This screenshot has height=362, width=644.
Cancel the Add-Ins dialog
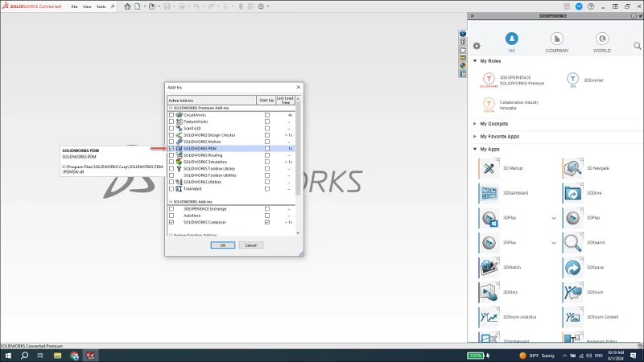(250, 245)
